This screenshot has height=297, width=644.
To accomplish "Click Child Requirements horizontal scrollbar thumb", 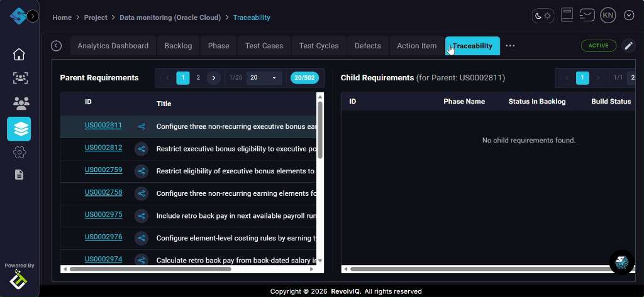I will tap(482, 269).
